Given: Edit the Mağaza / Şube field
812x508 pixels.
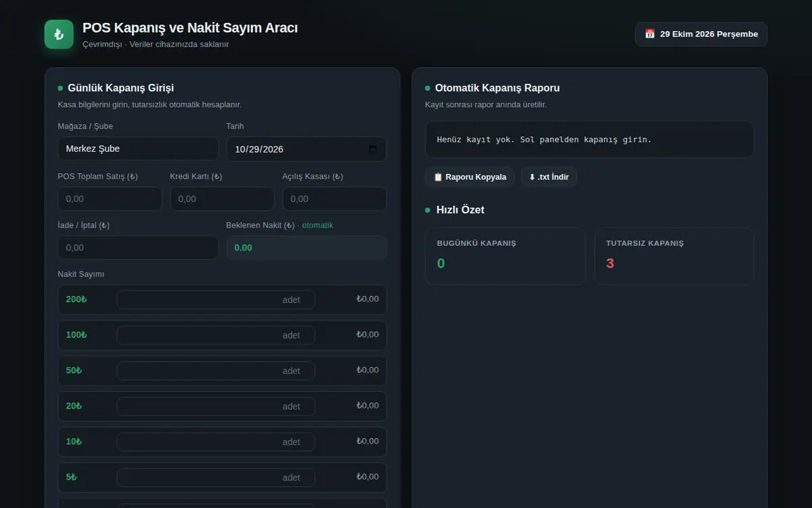Looking at the screenshot, I should (138, 149).
